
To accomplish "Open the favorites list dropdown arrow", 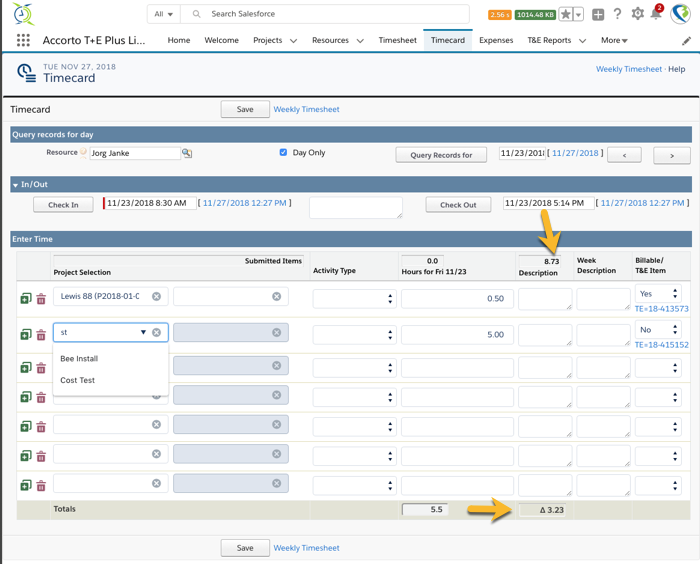I will 578,14.
